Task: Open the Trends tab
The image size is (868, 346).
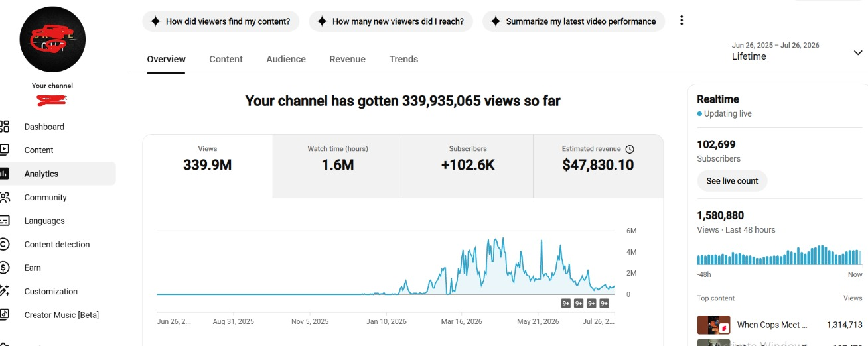Action: (x=403, y=59)
